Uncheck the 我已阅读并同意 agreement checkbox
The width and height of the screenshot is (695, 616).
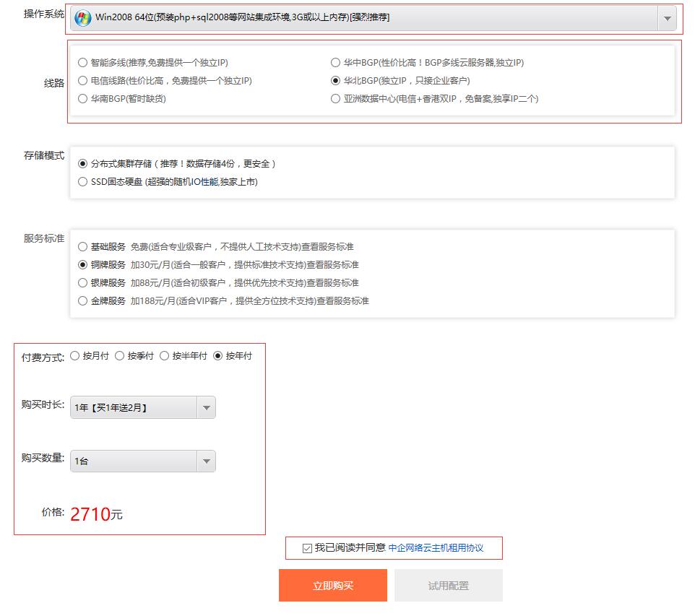pyautogui.click(x=307, y=548)
